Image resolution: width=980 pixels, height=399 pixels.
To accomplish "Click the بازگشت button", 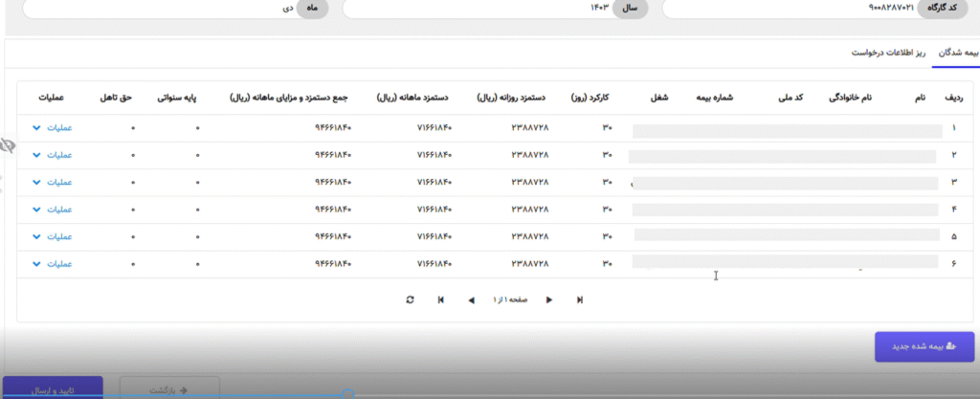I will [169, 390].
